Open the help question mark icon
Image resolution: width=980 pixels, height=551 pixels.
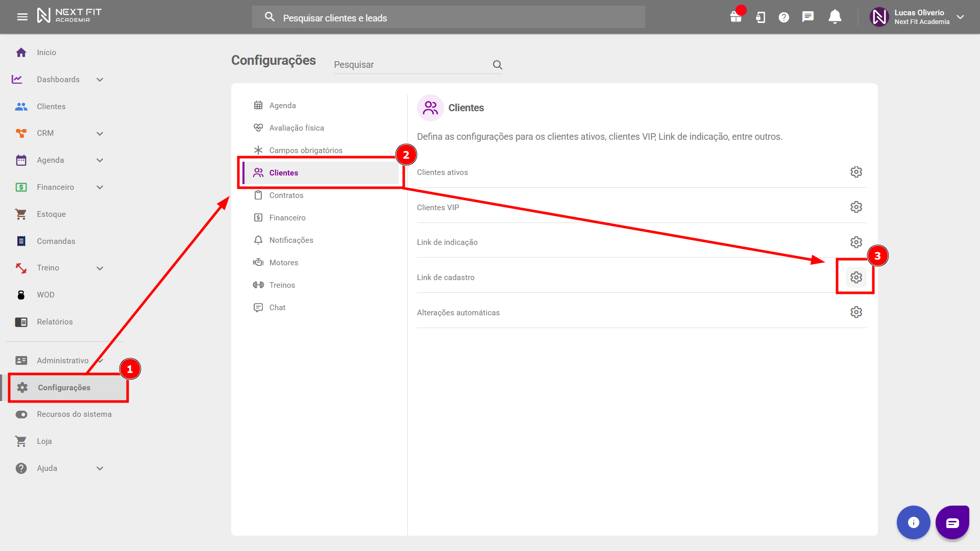783,17
